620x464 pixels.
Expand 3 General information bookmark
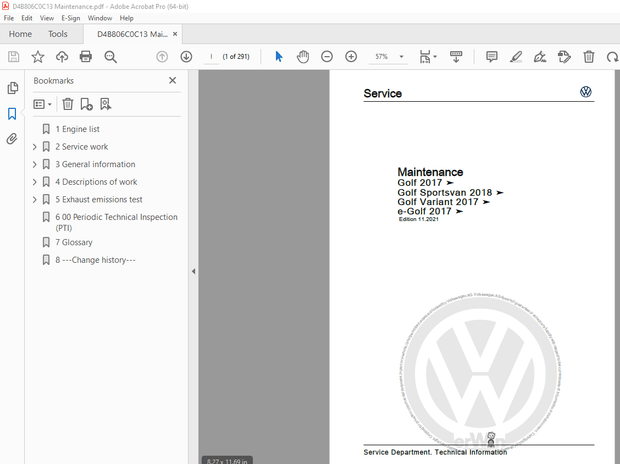(x=34, y=164)
